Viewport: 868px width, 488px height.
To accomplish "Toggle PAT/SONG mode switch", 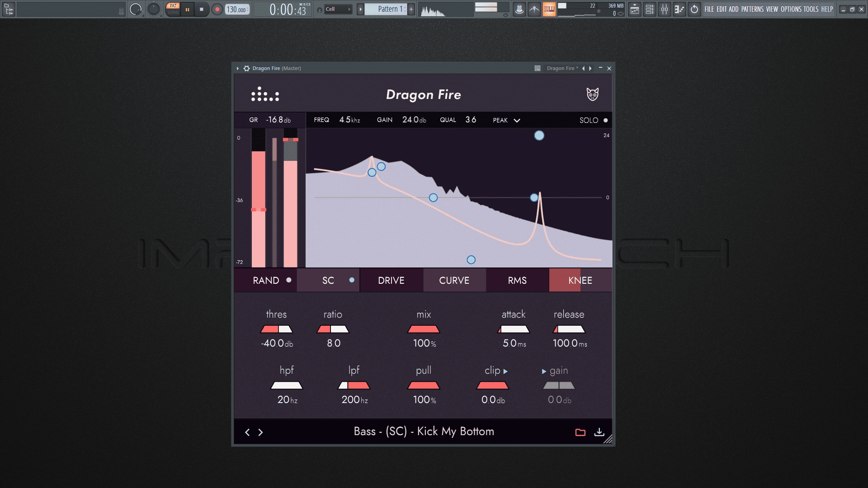I will 173,9.
